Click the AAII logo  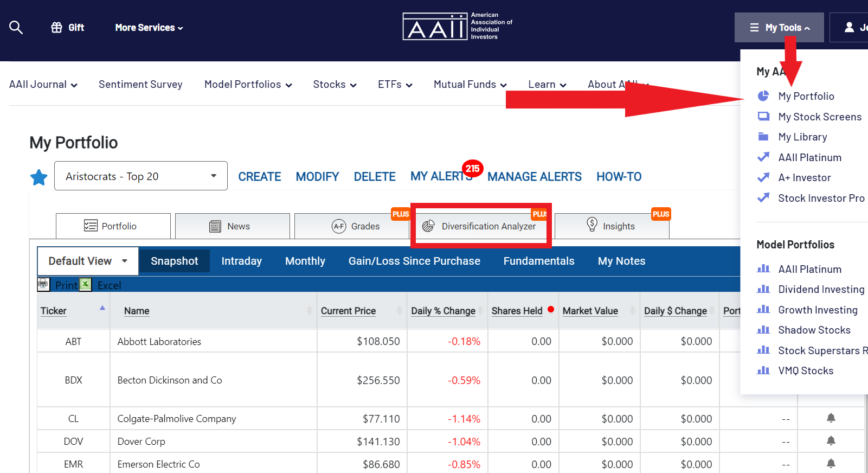point(458,26)
